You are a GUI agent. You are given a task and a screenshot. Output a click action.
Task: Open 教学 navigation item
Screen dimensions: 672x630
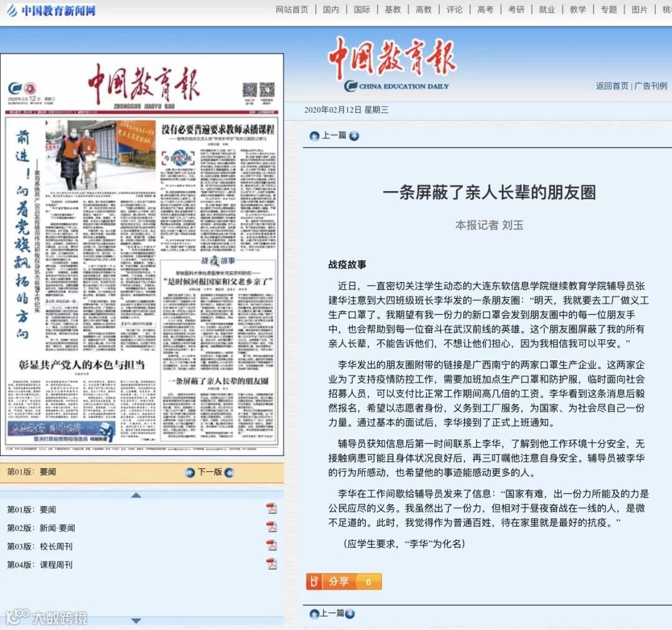(577, 9)
